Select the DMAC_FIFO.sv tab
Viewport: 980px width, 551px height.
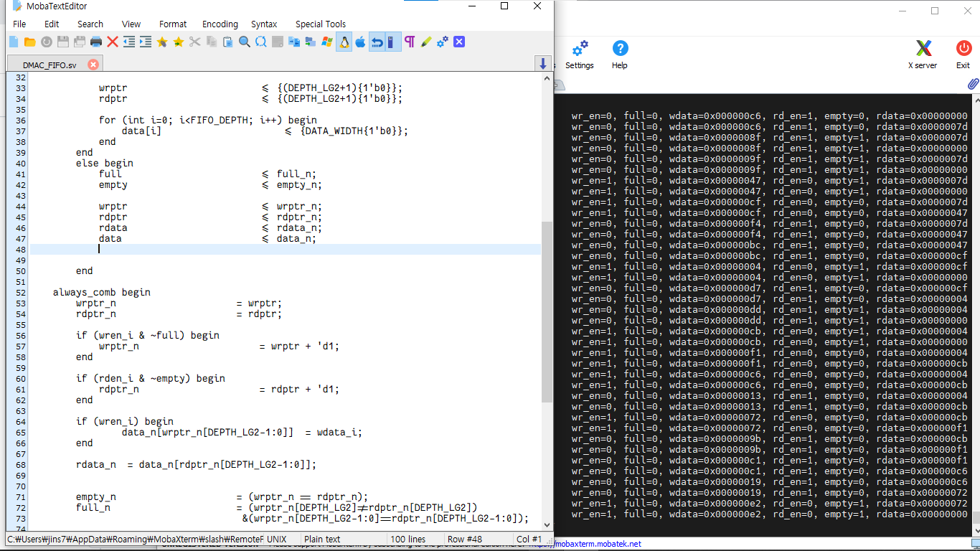coord(50,64)
